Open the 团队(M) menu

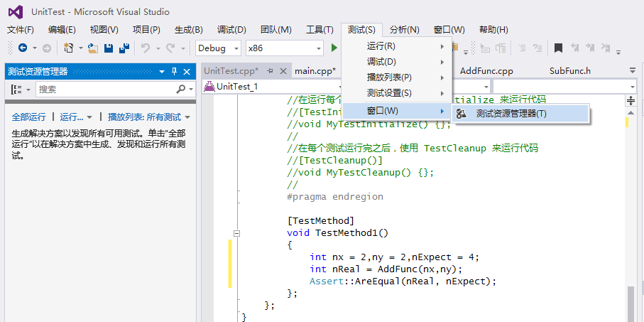276,30
